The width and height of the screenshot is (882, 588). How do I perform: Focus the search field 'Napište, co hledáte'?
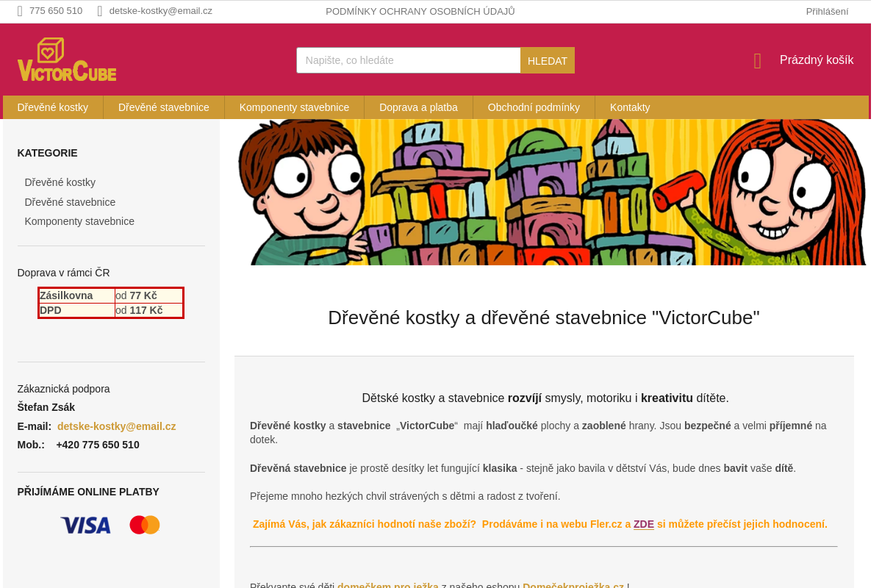click(408, 60)
